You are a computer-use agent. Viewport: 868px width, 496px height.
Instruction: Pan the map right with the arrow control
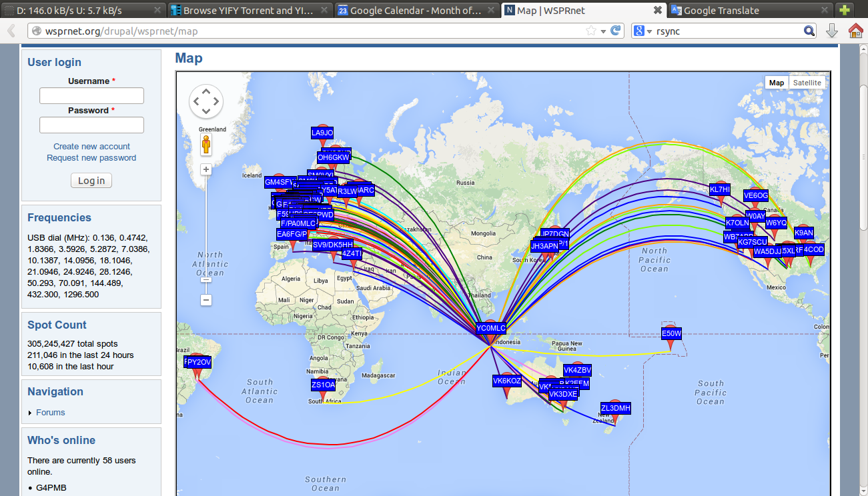[216, 101]
